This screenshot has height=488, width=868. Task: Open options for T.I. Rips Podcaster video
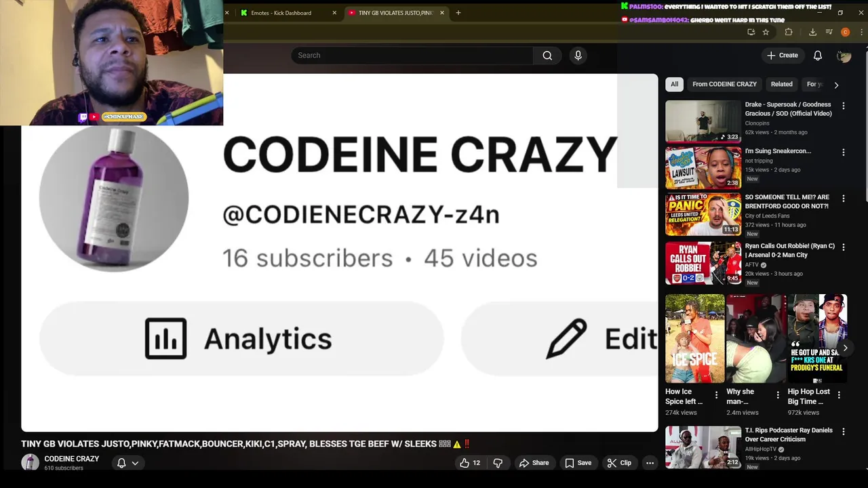(844, 432)
